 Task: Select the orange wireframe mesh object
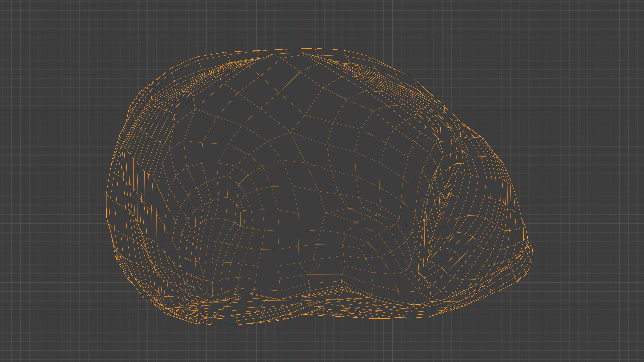[319, 187]
